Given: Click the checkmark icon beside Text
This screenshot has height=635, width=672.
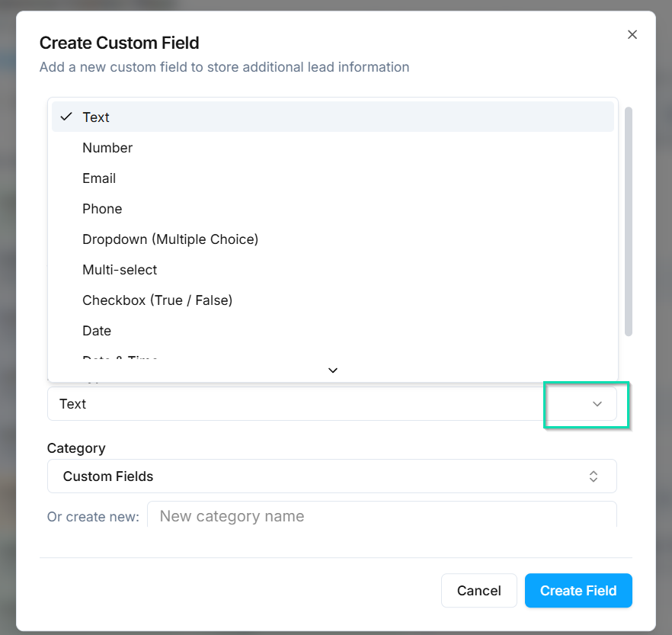Looking at the screenshot, I should (66, 117).
